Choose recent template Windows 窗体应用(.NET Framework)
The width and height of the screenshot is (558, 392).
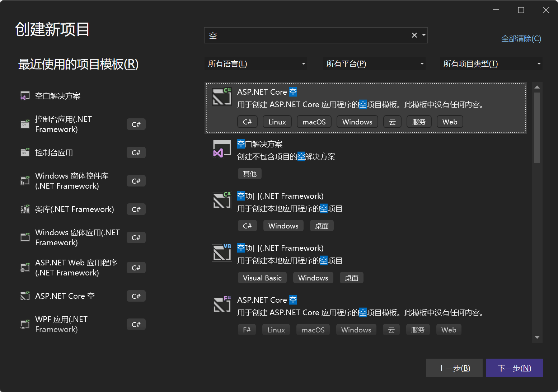[x=78, y=237]
